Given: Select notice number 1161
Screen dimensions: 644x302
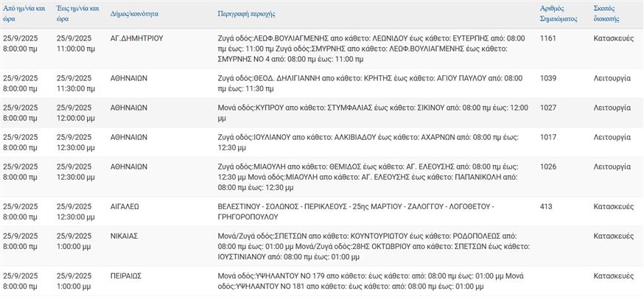Looking at the screenshot, I should click(549, 37).
